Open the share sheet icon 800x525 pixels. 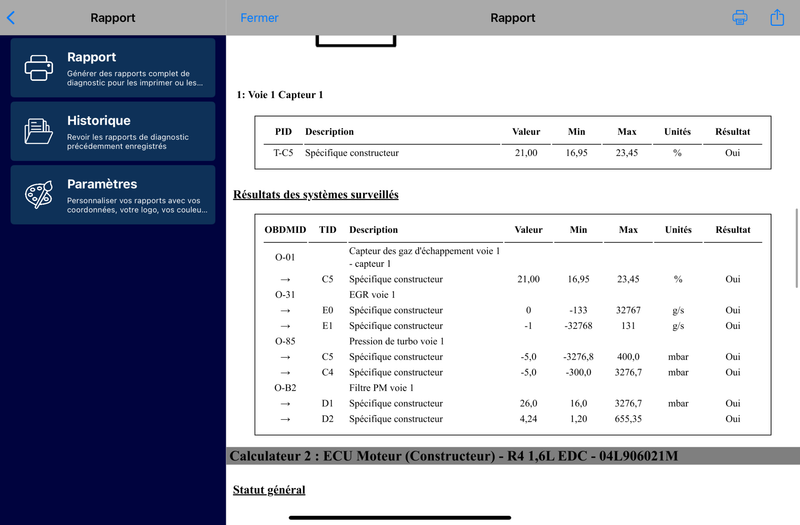[777, 18]
